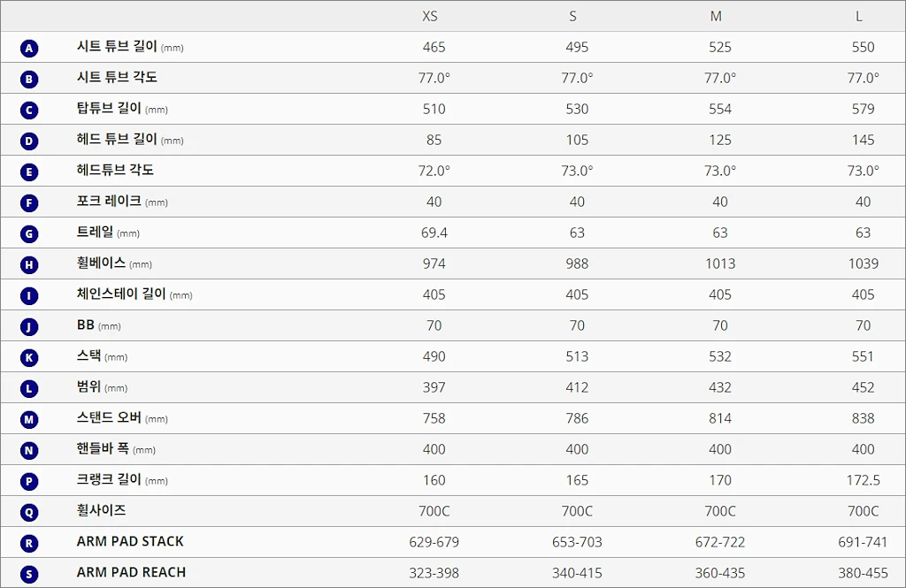The width and height of the screenshot is (906, 588).
Task: Select the M size column header
Action: (x=716, y=16)
